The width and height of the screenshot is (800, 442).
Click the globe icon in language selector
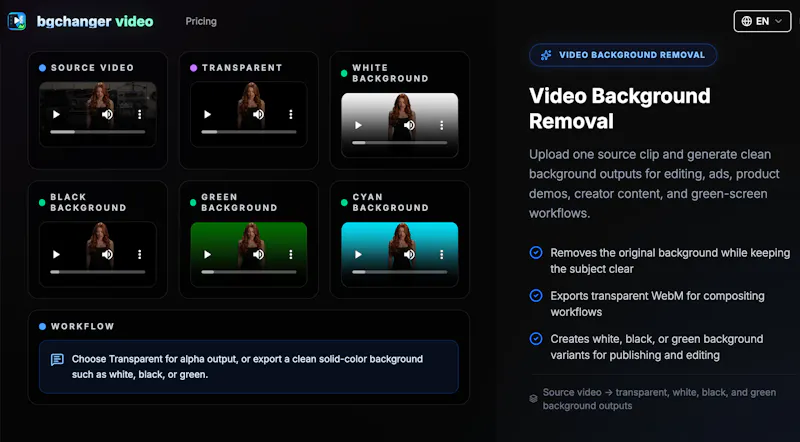tap(746, 21)
